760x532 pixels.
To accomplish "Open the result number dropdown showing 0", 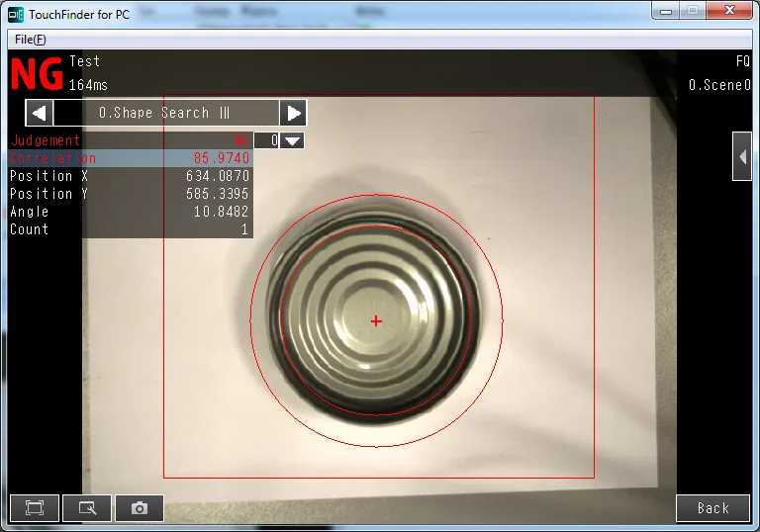I will click(x=291, y=140).
